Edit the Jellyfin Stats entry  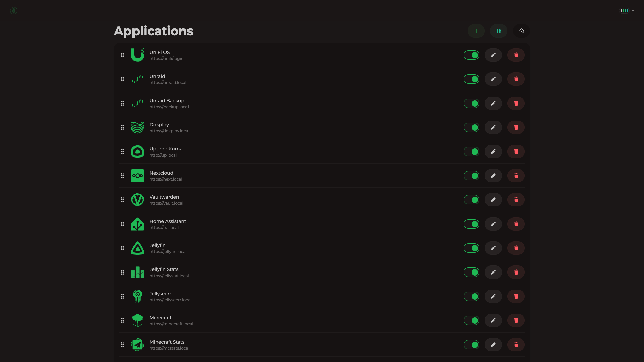[x=493, y=272]
